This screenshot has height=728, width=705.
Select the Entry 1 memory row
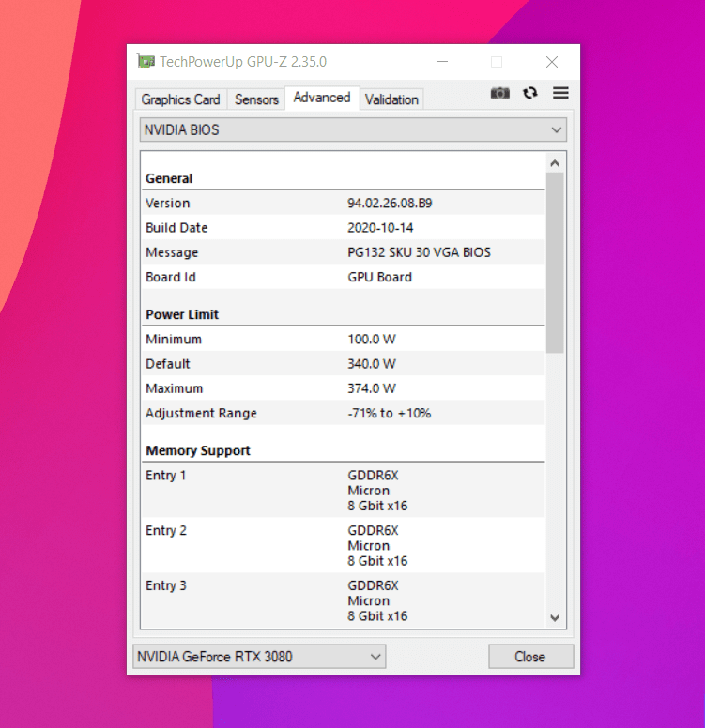point(343,490)
